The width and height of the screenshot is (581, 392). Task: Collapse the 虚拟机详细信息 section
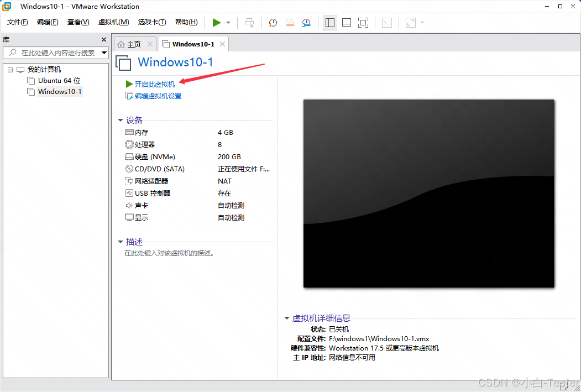pyautogui.click(x=286, y=318)
